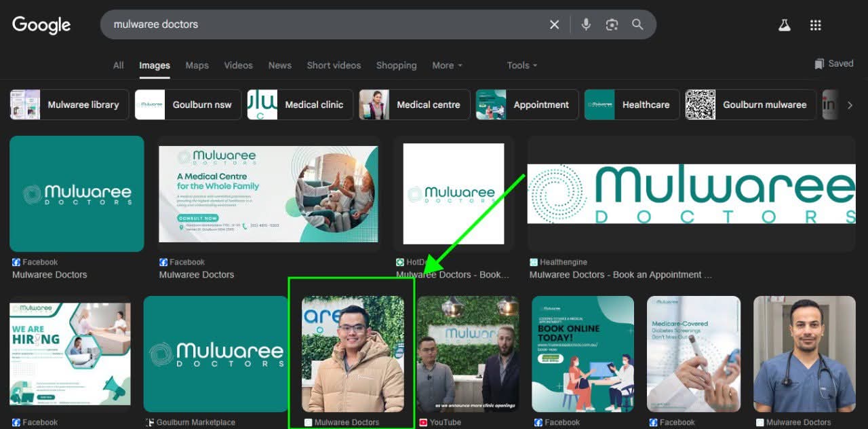The width and height of the screenshot is (868, 429).
Task: Open Saved items bookmark
Action: (x=834, y=64)
